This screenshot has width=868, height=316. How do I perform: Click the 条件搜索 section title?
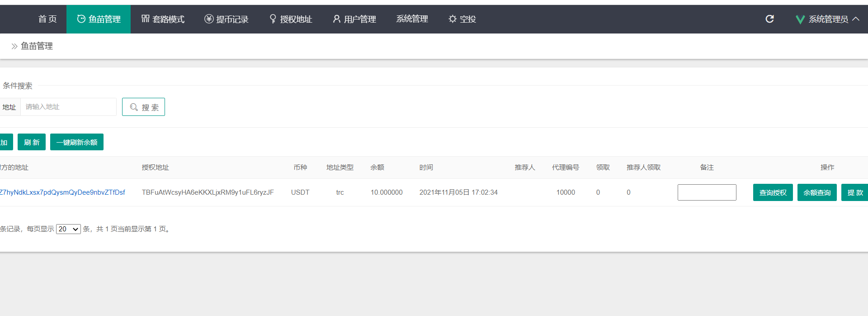pos(18,86)
